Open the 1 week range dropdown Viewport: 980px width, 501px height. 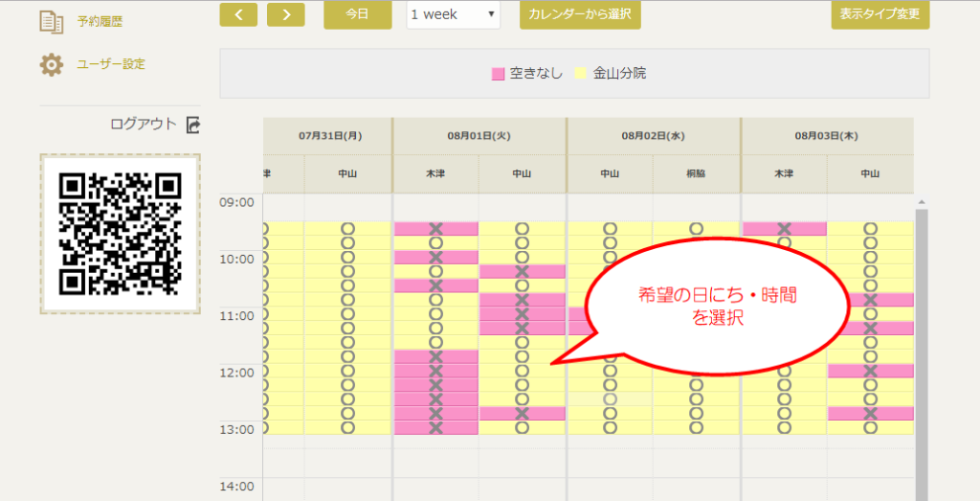point(453,14)
